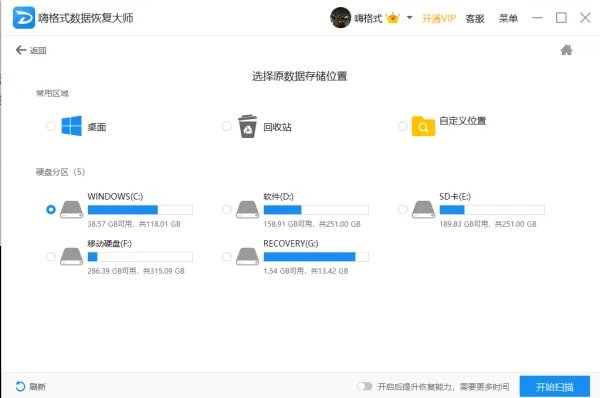The width and height of the screenshot is (600, 398).
Task: Click the 硬盘分区 (5) heading
Action: 60,172
